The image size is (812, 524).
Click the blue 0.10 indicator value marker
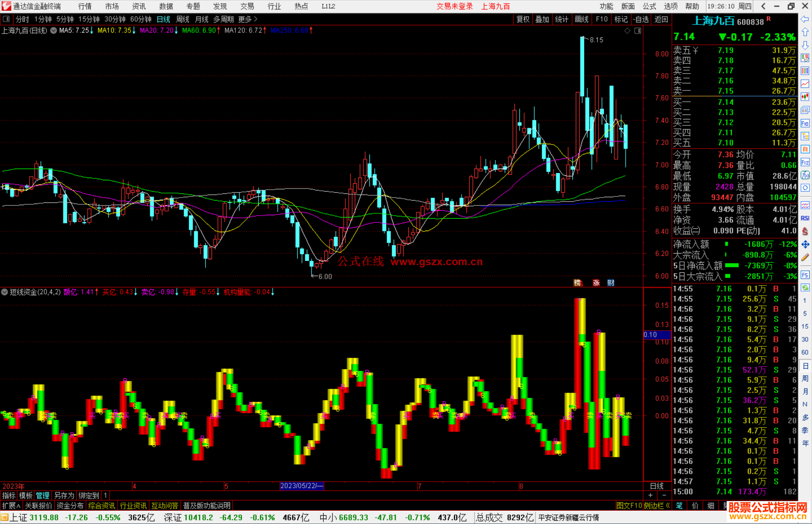tap(657, 334)
